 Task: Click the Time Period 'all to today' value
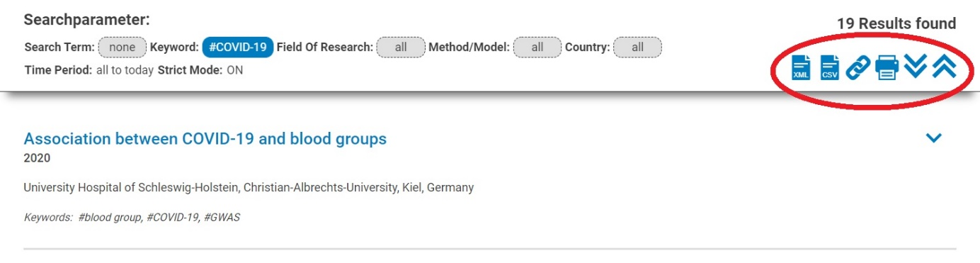(x=125, y=70)
